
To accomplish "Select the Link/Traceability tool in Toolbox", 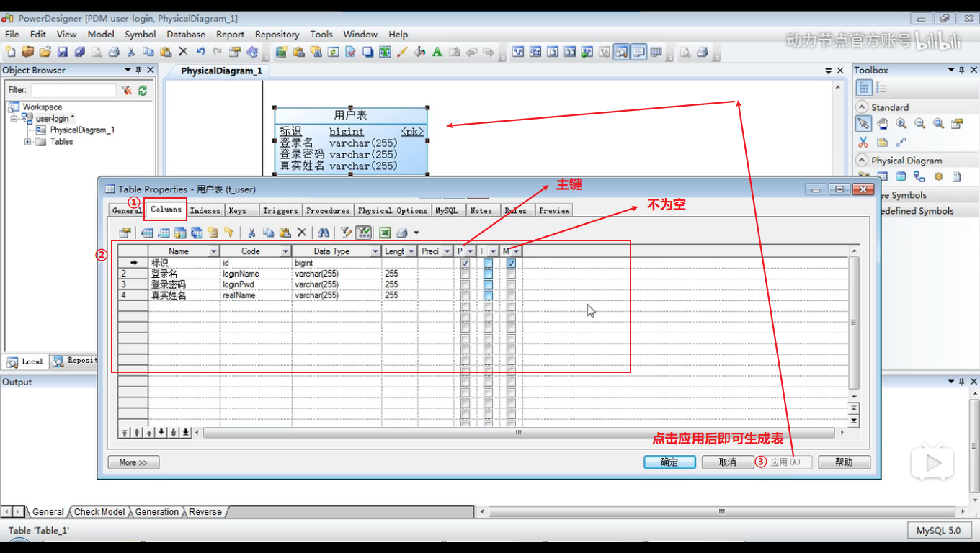I will [x=901, y=142].
